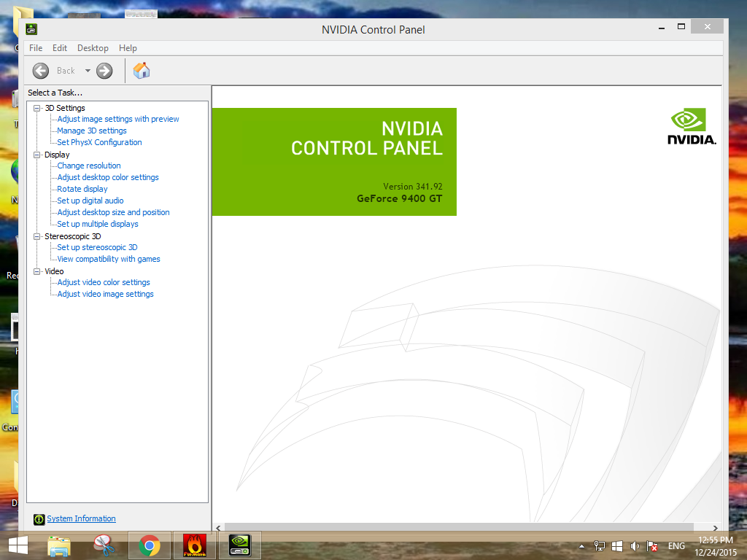Click the Back arrow button
This screenshot has height=560, width=747.
coord(41,71)
